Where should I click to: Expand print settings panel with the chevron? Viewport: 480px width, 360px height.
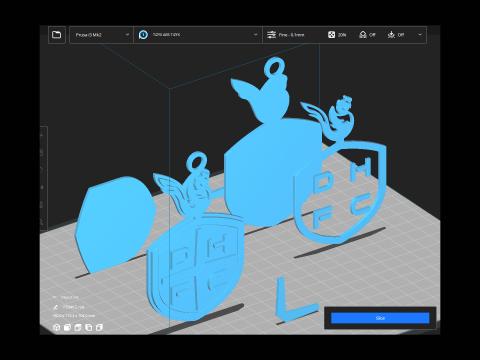[420, 35]
